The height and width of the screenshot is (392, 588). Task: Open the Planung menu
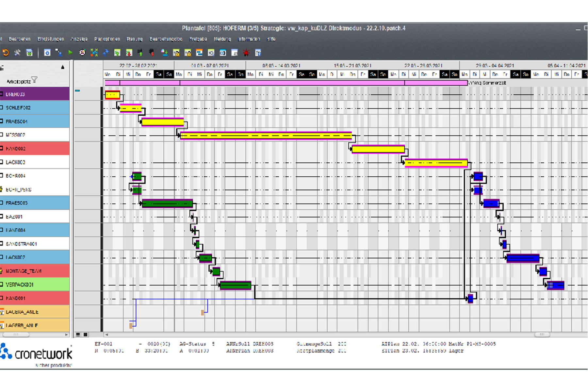click(x=135, y=39)
